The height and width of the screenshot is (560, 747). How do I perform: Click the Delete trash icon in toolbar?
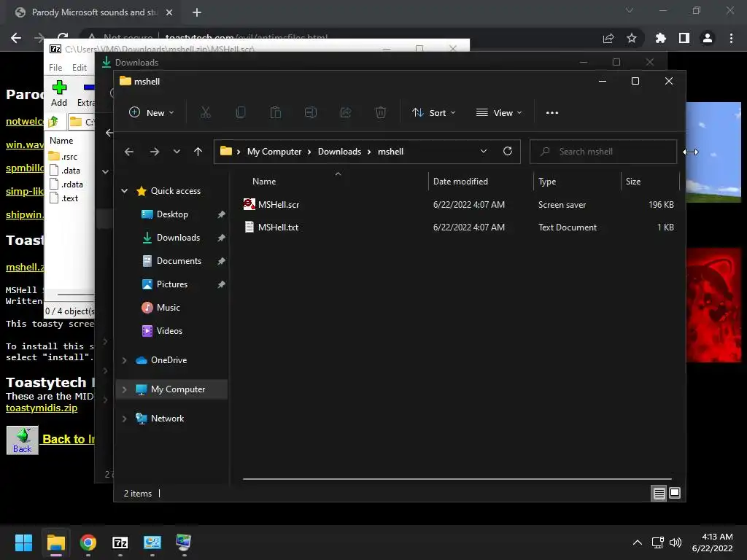click(x=381, y=113)
